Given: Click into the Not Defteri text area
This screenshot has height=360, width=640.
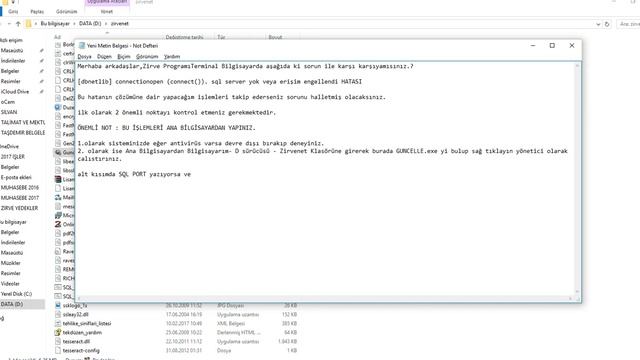Looking at the screenshot, I should click(x=326, y=180).
